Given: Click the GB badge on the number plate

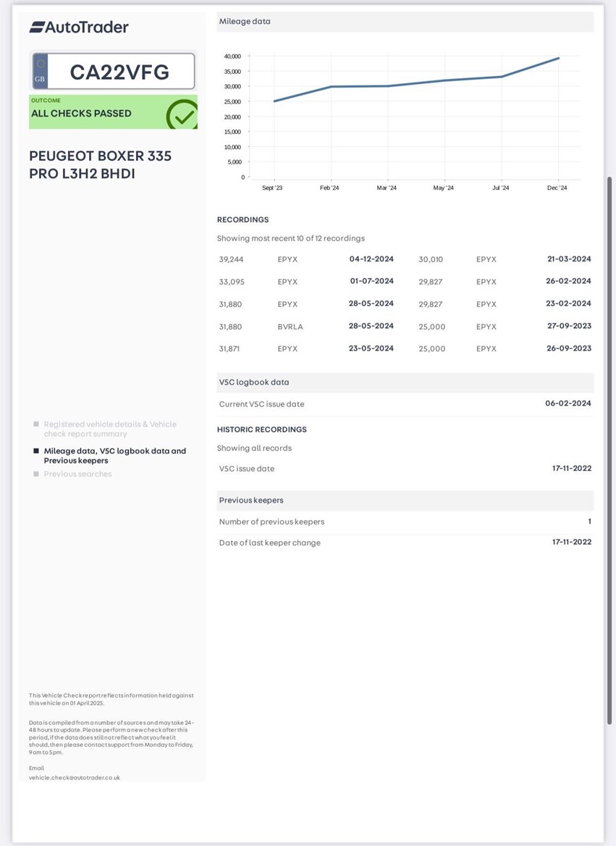Looking at the screenshot, I should point(40,71).
